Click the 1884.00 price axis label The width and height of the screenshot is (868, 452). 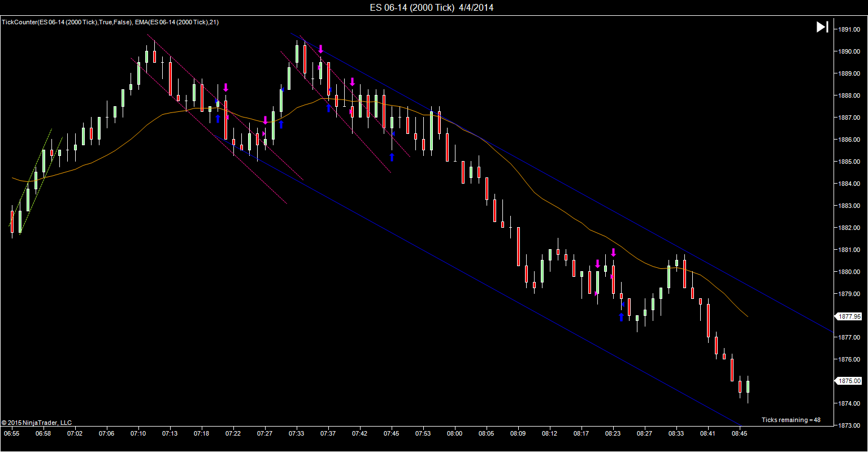[849, 184]
